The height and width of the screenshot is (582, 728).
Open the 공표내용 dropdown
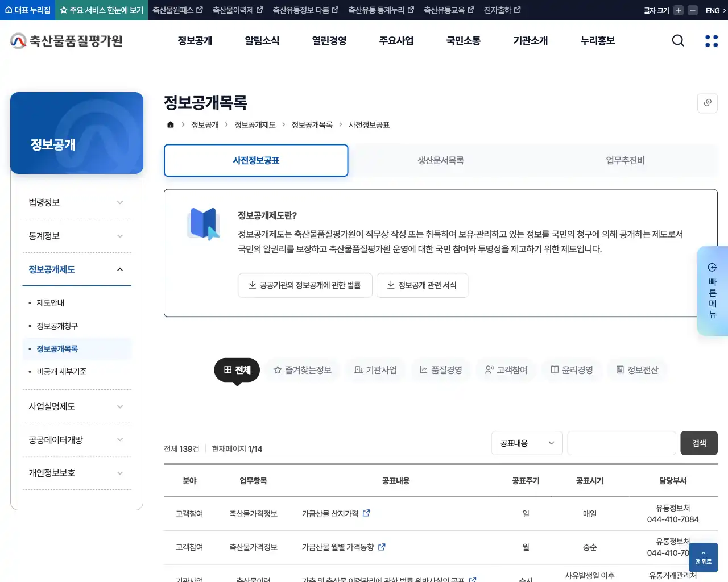(527, 443)
